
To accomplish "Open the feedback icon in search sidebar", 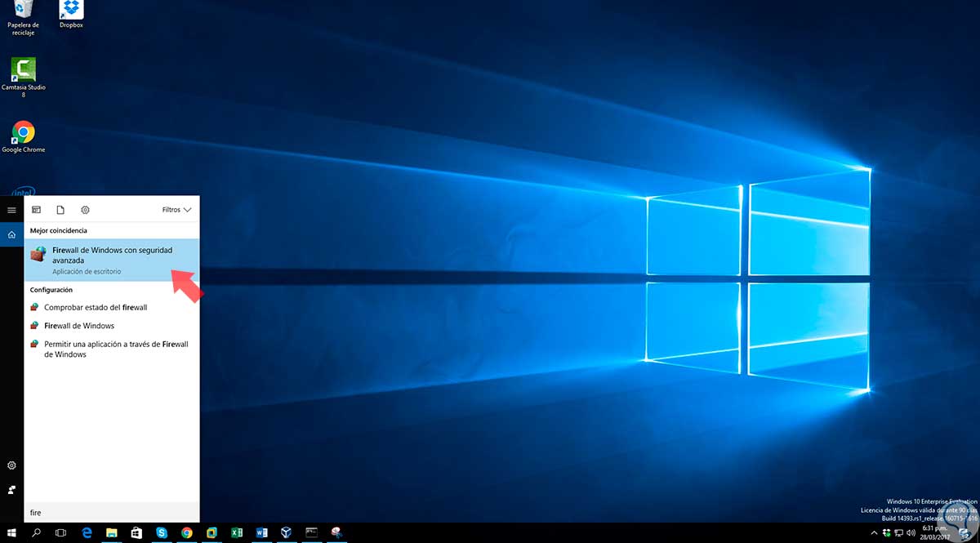I will tap(11, 490).
